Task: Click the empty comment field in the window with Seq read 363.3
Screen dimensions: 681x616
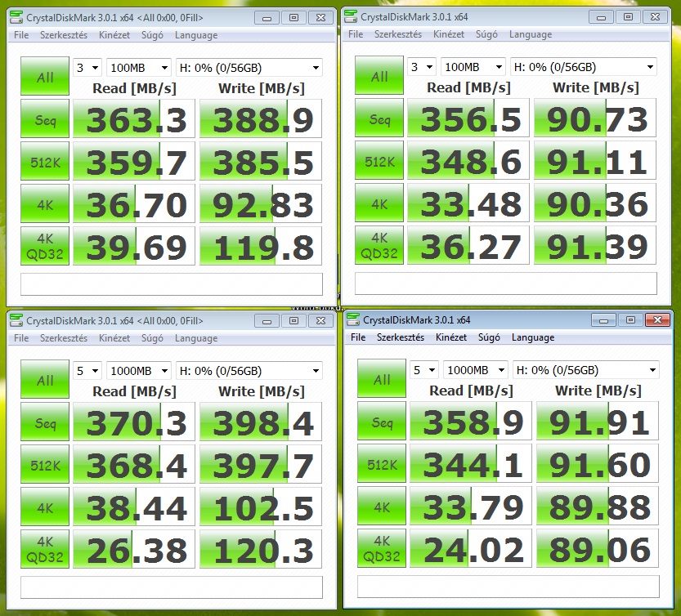Action: [x=172, y=284]
